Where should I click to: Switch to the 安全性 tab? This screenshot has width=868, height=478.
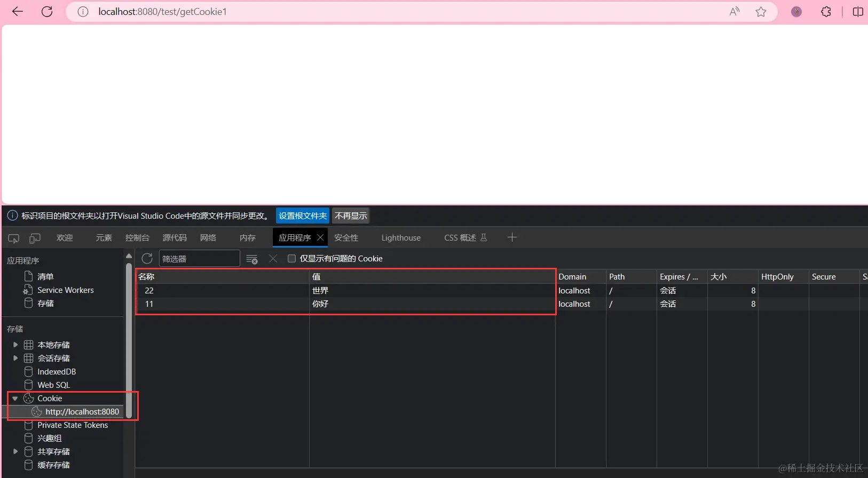346,238
